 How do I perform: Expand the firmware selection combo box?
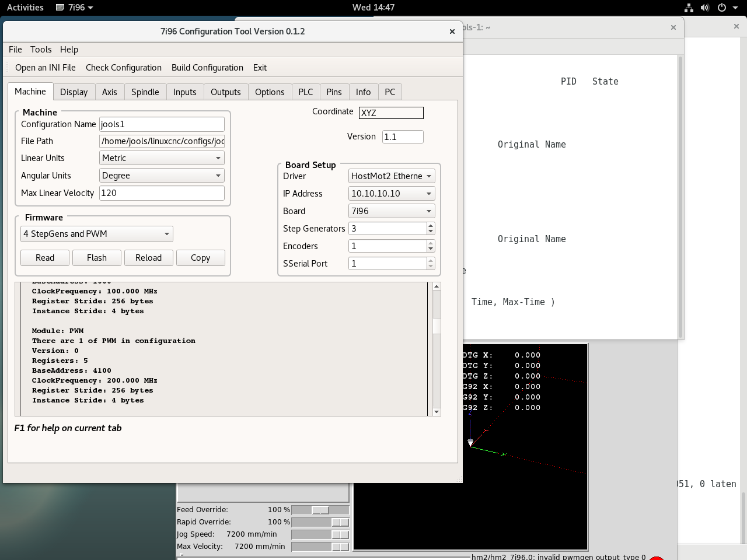tap(97, 234)
